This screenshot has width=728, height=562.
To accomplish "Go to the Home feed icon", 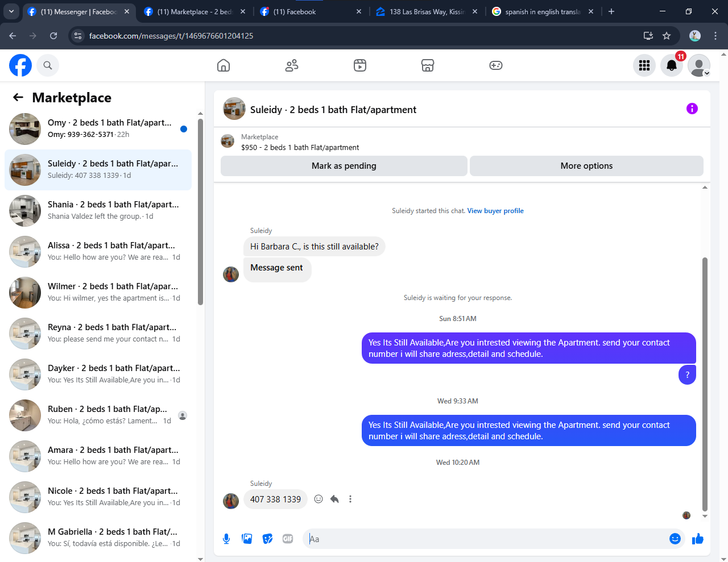I will coord(224,65).
